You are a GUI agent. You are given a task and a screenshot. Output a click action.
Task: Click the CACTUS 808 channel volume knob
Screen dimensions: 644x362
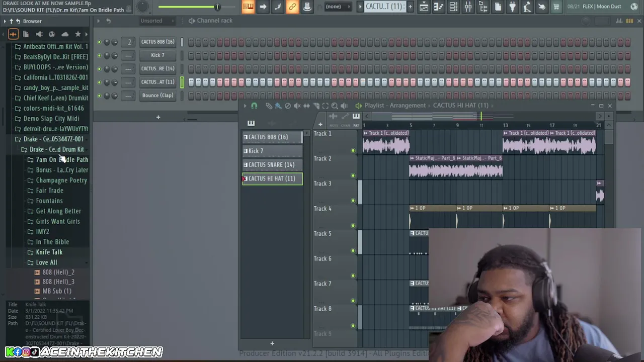115,42
